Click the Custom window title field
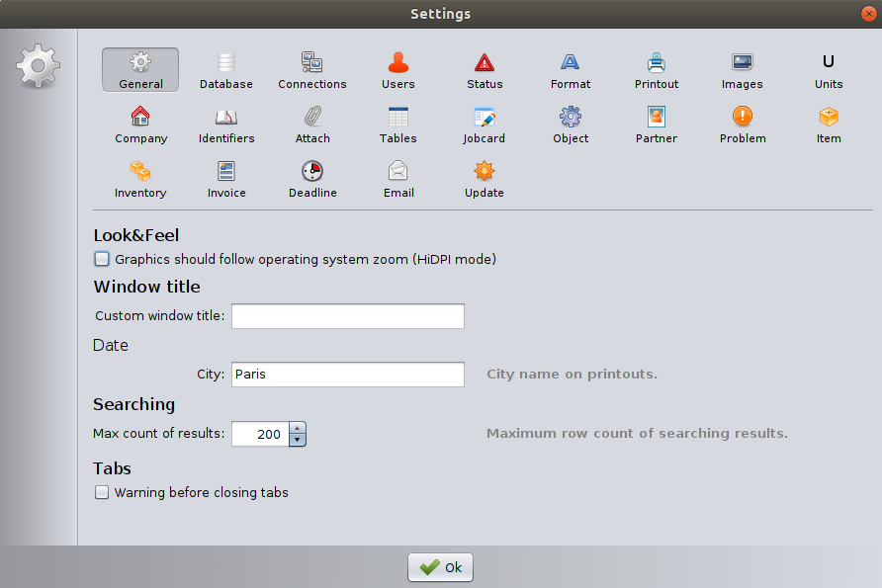The width and height of the screenshot is (882, 588). point(347,316)
